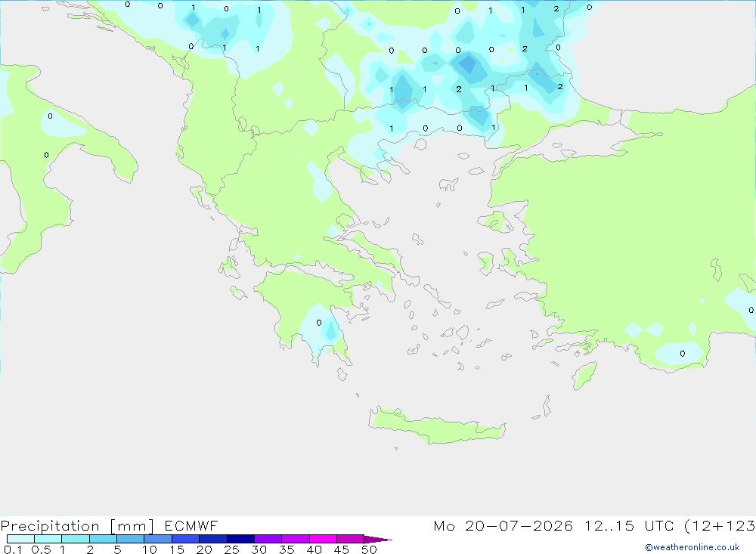Screen dimensions: 756x554
Task: Pick the 30–35 mm violet legend swatch
Action: coord(268,539)
